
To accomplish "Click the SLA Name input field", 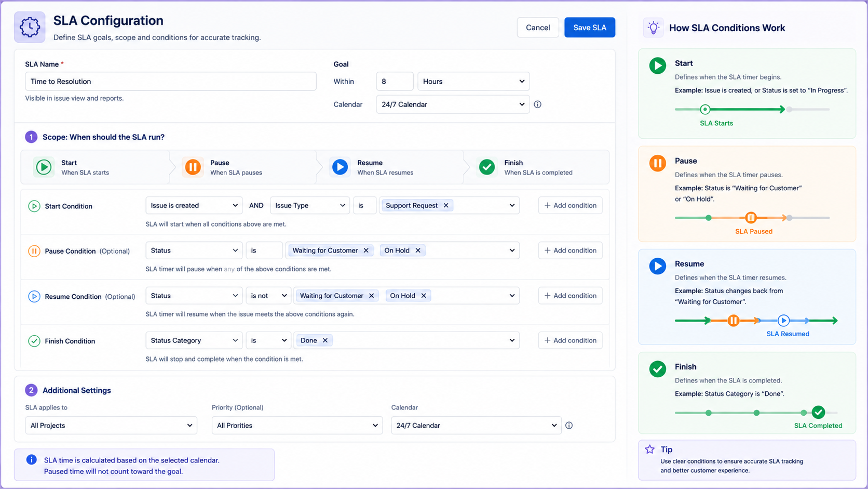I will click(x=171, y=82).
